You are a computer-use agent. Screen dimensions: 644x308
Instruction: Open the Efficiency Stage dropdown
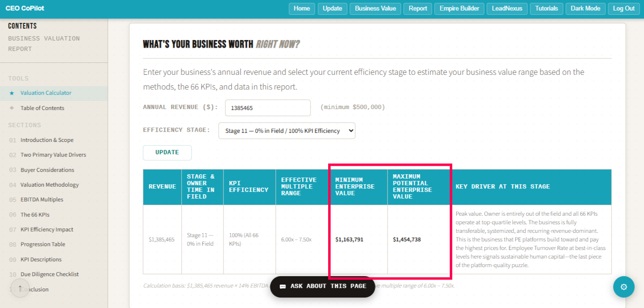pyautogui.click(x=286, y=130)
